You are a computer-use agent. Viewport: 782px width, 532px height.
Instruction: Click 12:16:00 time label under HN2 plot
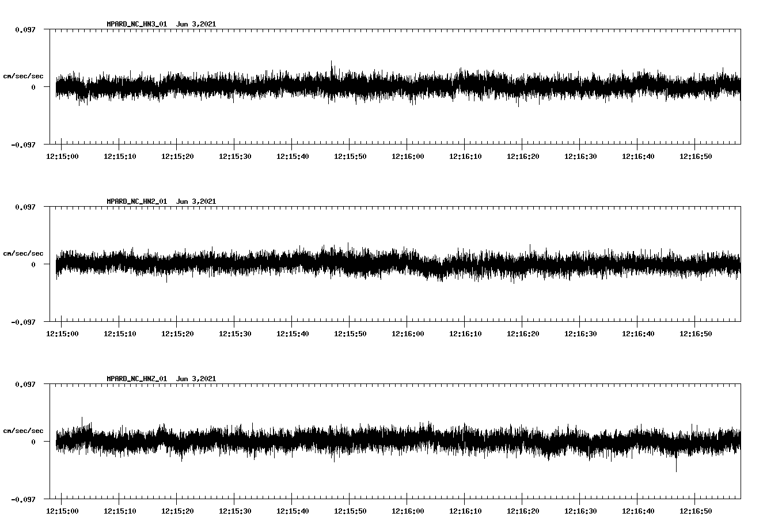pos(408,334)
